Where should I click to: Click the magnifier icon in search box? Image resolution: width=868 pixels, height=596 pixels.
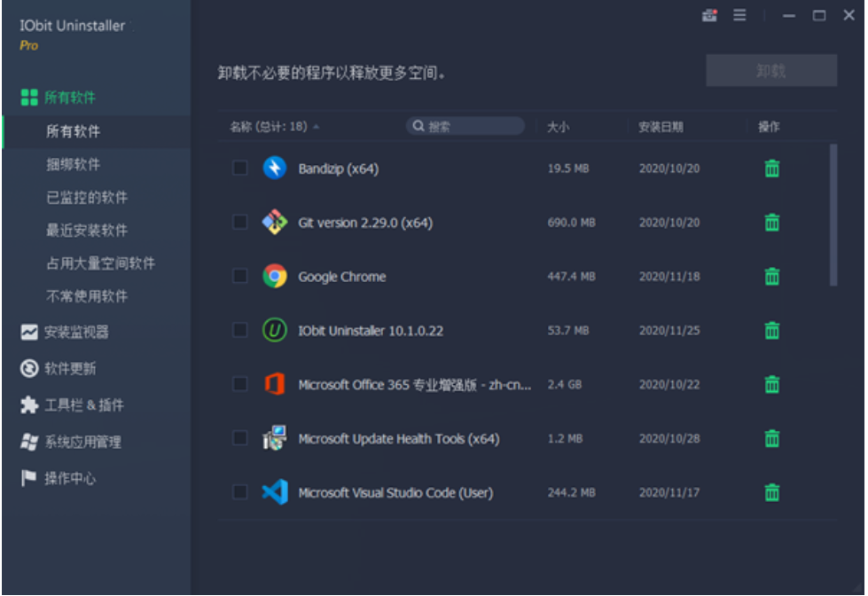[x=418, y=126]
